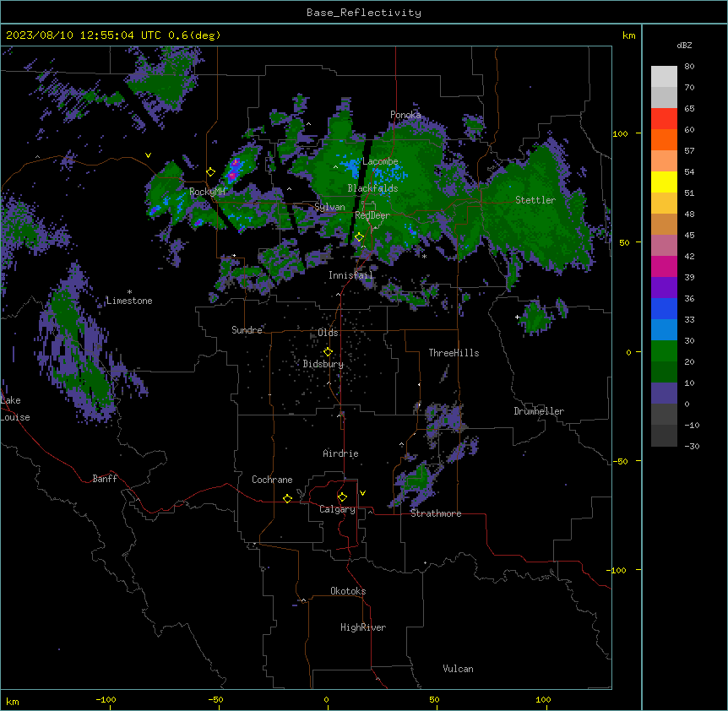This screenshot has width=728, height=711.
Task: Click the Okotoks city label
Action: click(x=348, y=591)
